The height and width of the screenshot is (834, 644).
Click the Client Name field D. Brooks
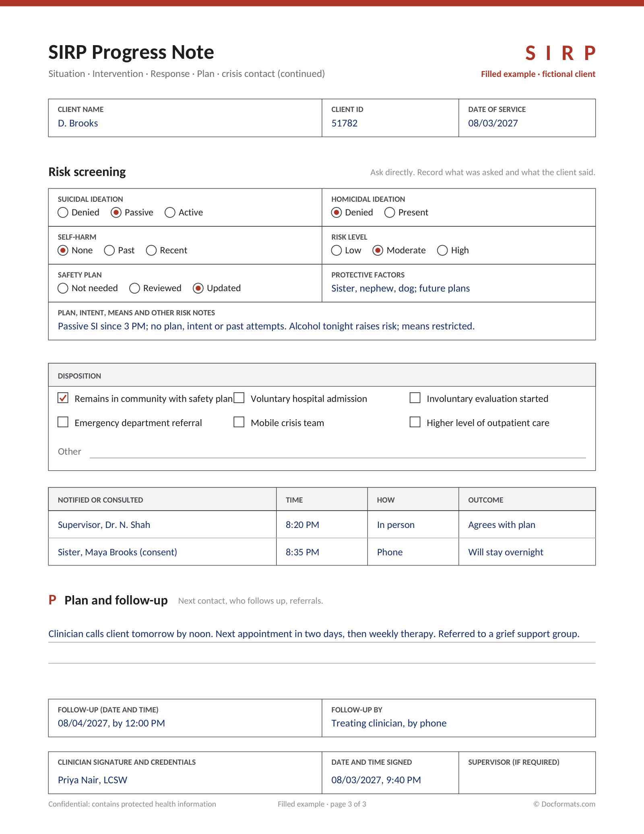click(185, 118)
